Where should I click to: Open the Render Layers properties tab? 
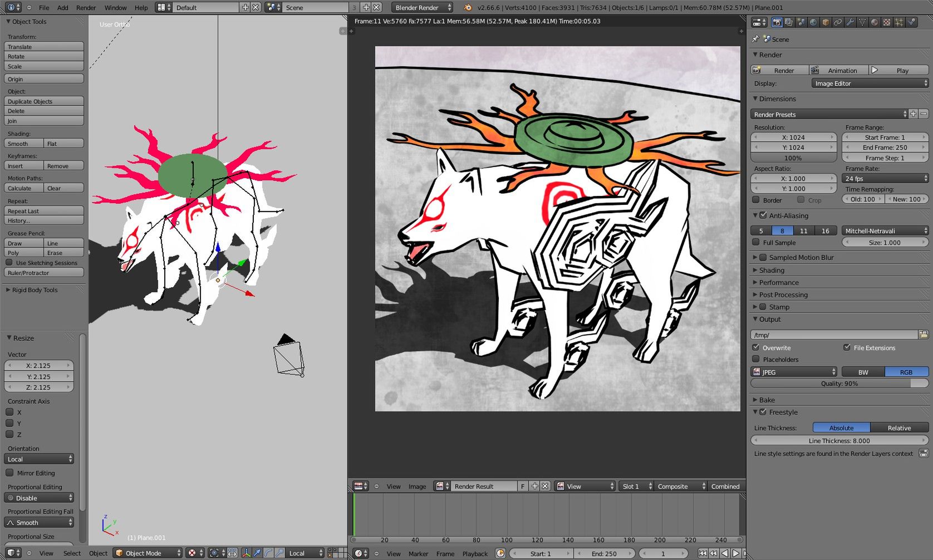pyautogui.click(x=789, y=22)
